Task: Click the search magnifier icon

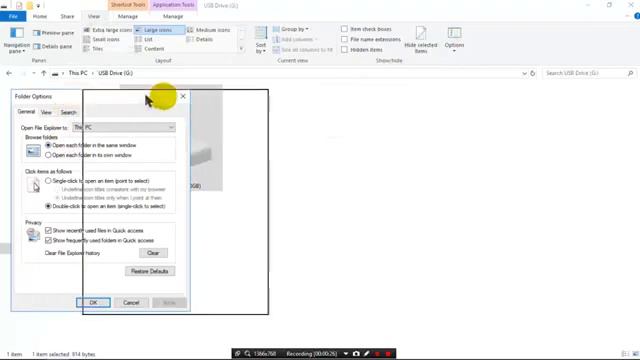Action: point(631,73)
